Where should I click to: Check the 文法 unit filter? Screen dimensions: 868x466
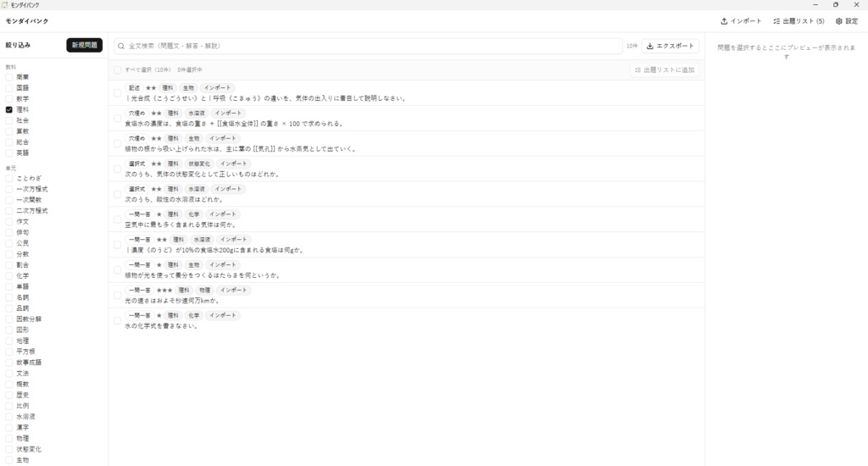click(8, 373)
